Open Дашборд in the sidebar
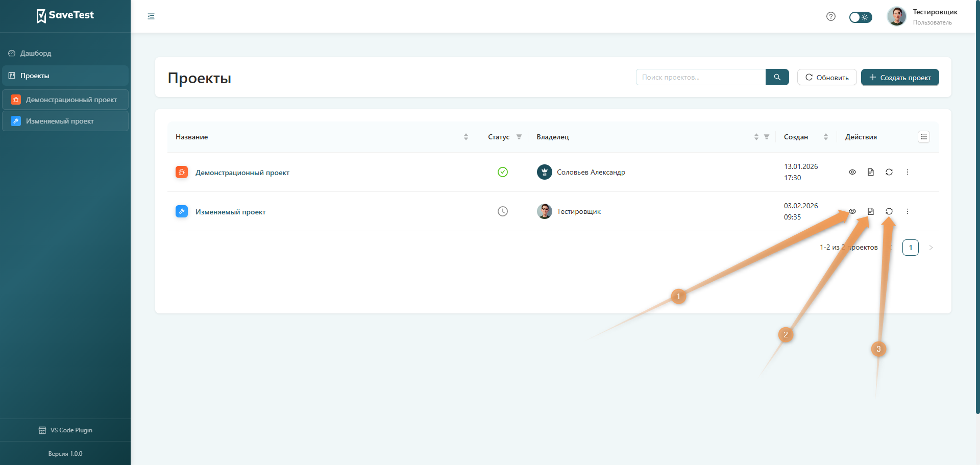Viewport: 980px width, 465px height. point(36,53)
